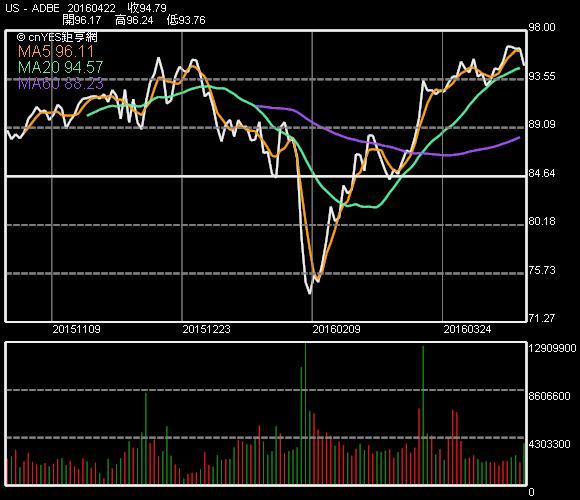This screenshot has width=580, height=500.
Task: Click the 75.73 price axis label
Action: point(542,270)
